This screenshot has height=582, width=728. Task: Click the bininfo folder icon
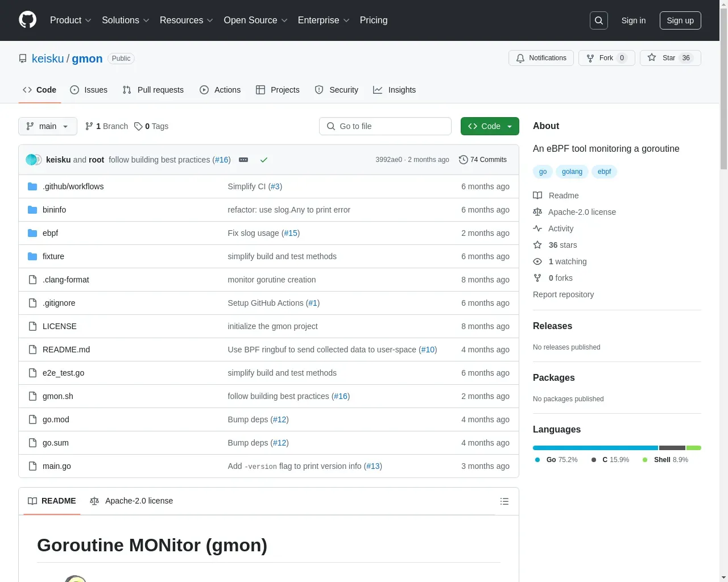tap(32, 210)
